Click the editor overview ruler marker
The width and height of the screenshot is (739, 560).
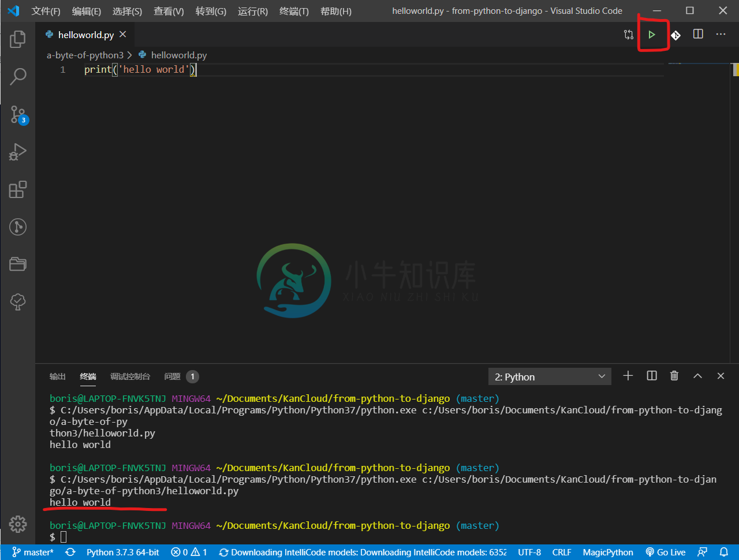tap(736, 70)
